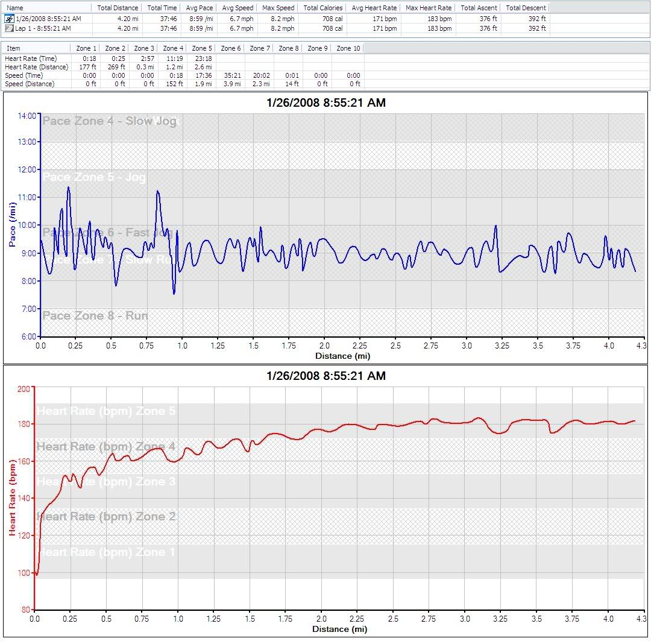Select the Lap 1 - 8:55:21 AM row
This screenshot has height=644, width=651.
point(43,28)
